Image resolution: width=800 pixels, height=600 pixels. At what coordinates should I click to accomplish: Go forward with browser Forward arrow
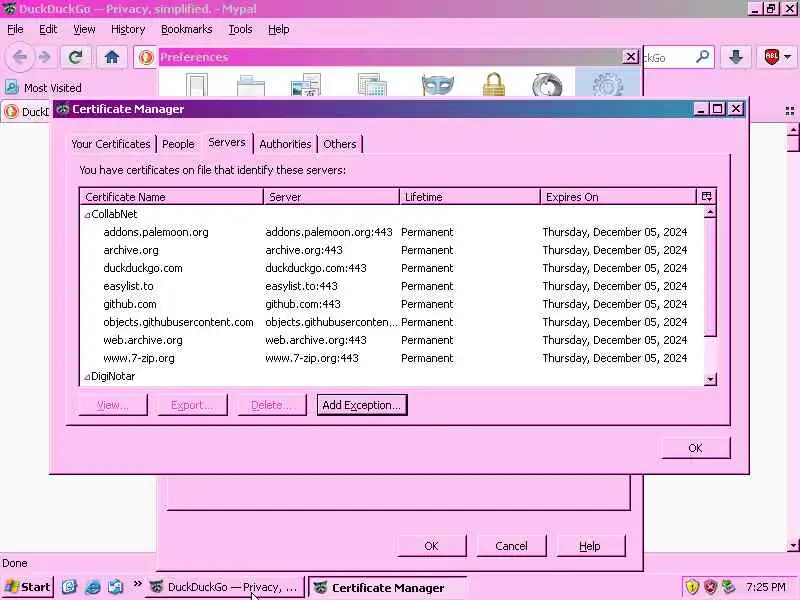(45, 57)
